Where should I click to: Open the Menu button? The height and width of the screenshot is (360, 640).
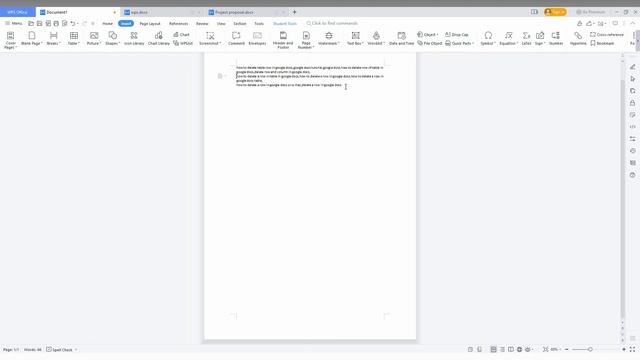pyautogui.click(x=13, y=24)
